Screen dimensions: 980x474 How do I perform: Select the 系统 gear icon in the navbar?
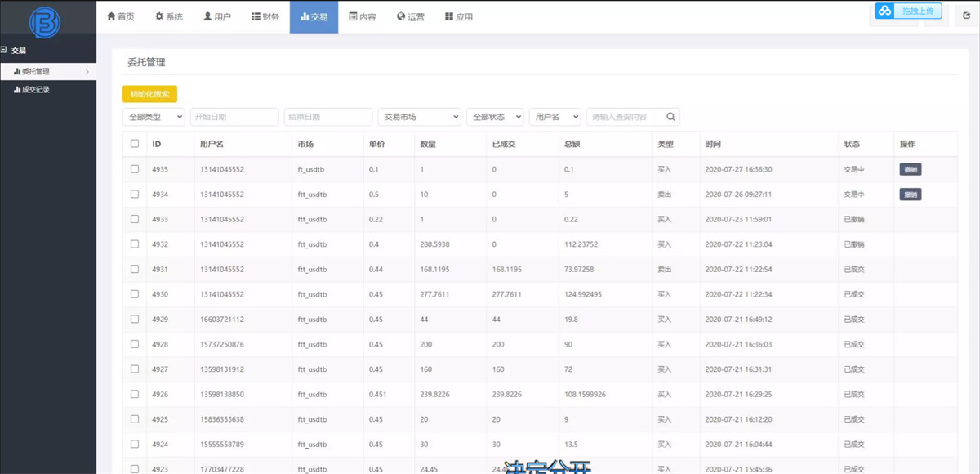(168, 16)
